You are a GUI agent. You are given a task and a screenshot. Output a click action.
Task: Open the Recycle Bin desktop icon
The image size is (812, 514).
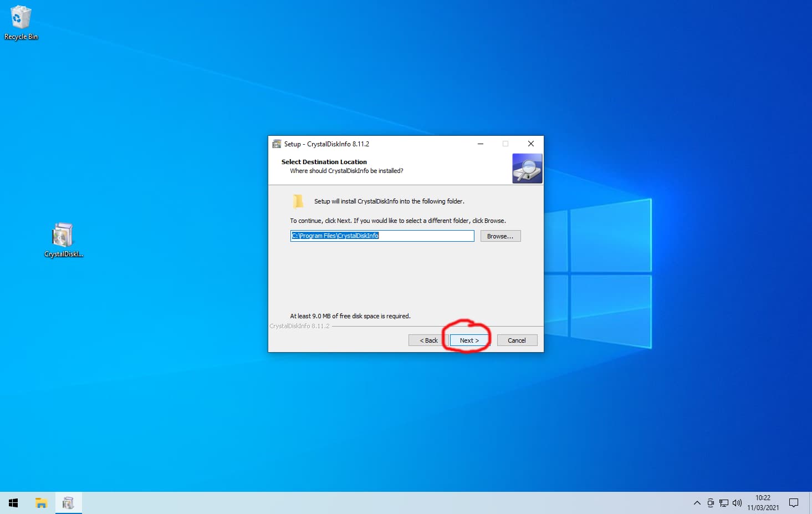21,23
